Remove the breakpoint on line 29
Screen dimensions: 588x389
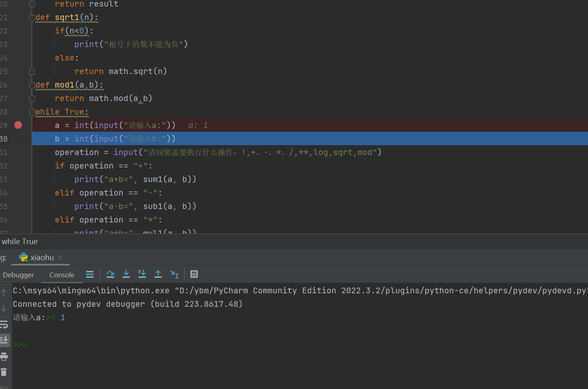pyautogui.click(x=18, y=125)
